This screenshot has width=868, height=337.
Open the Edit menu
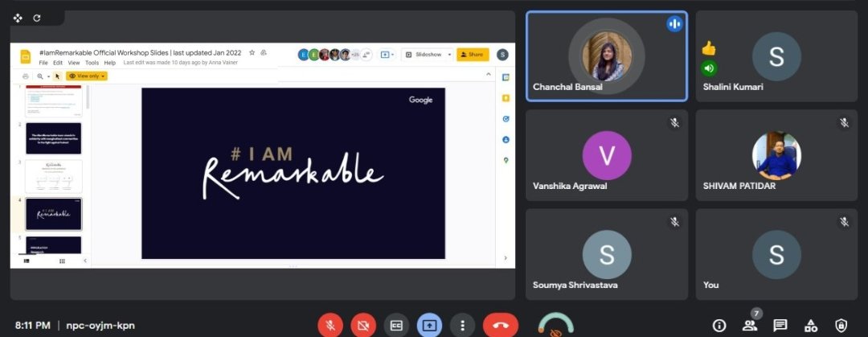tap(58, 63)
